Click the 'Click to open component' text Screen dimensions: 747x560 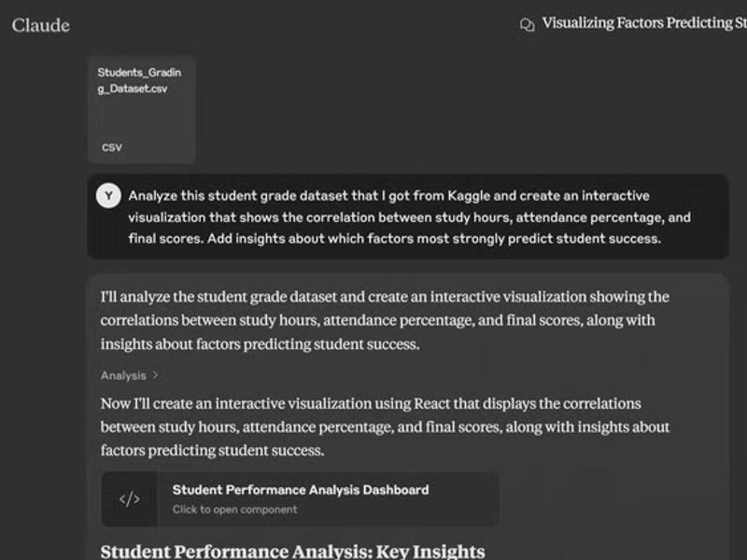pyautogui.click(x=234, y=510)
